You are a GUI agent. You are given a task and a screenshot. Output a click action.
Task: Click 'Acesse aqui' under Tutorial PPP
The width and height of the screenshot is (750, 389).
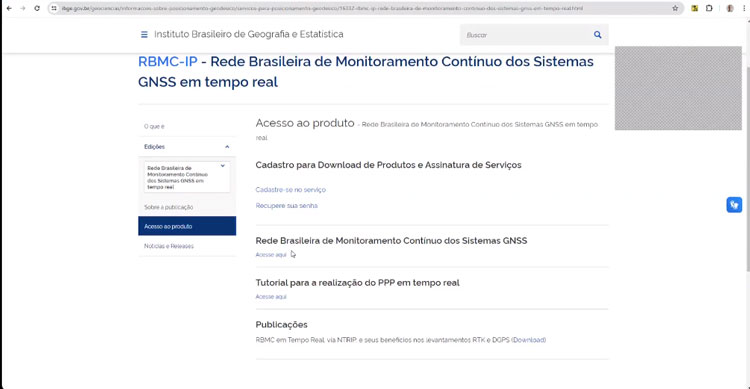point(271,297)
